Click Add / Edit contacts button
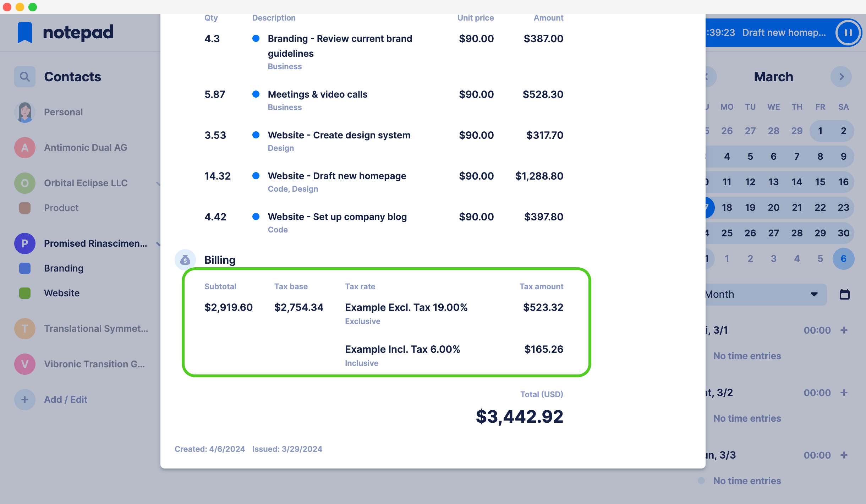This screenshot has width=866, height=504. pos(65,399)
